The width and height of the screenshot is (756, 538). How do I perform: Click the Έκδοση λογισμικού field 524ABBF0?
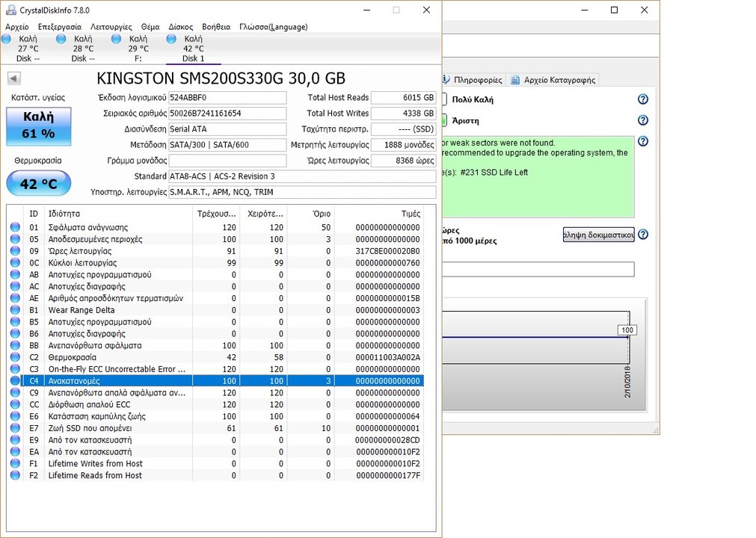pyautogui.click(x=227, y=97)
